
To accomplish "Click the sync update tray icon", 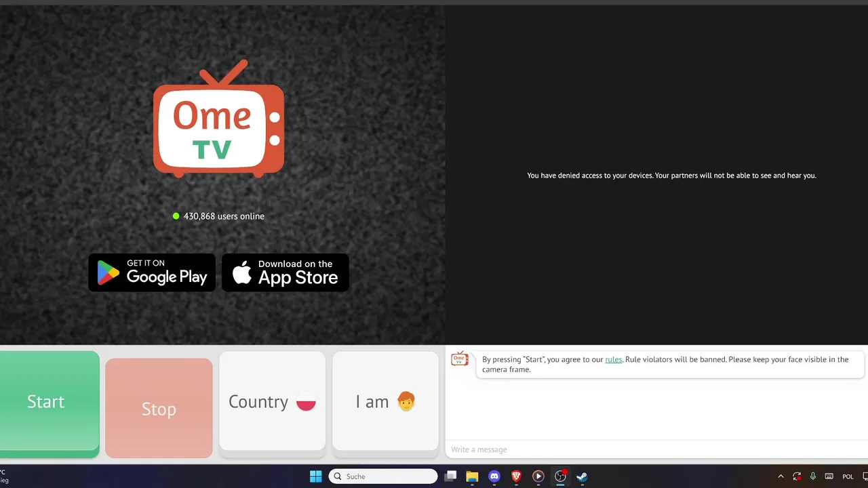I will 797,476.
